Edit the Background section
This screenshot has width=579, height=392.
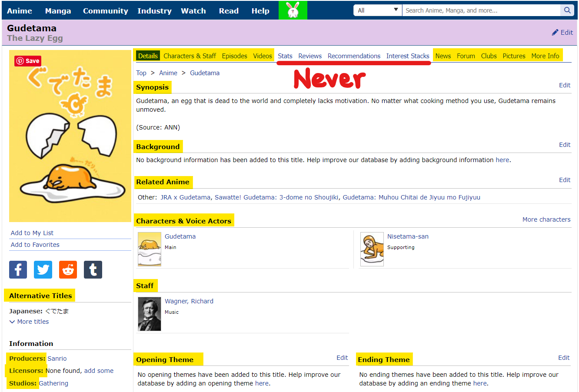pyautogui.click(x=565, y=145)
